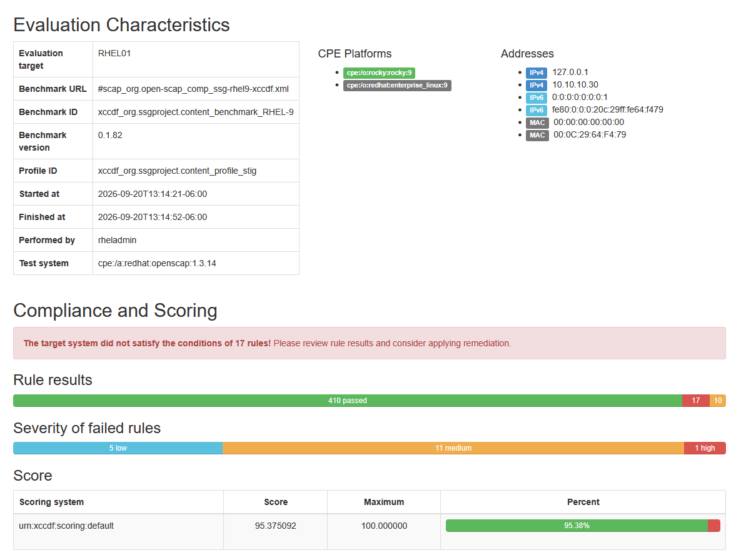Select the Benchmark ID value ending in RHEL-9
This screenshot has width=741, height=560.
[196, 112]
